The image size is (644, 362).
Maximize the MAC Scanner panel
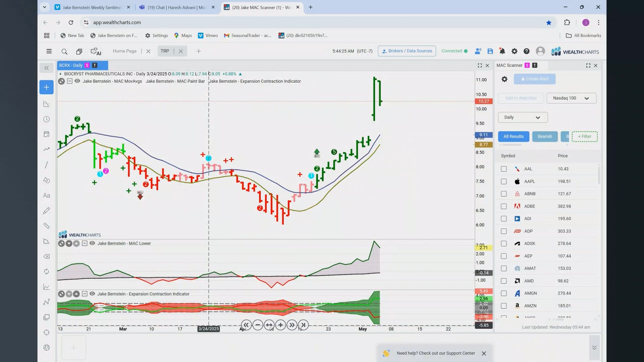(588, 66)
